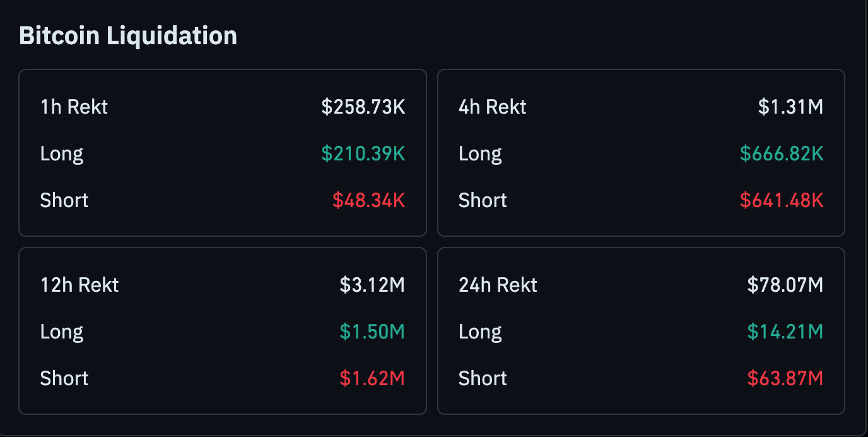Select the 24h Rekt label
The width and height of the screenshot is (868, 437).
(x=498, y=285)
